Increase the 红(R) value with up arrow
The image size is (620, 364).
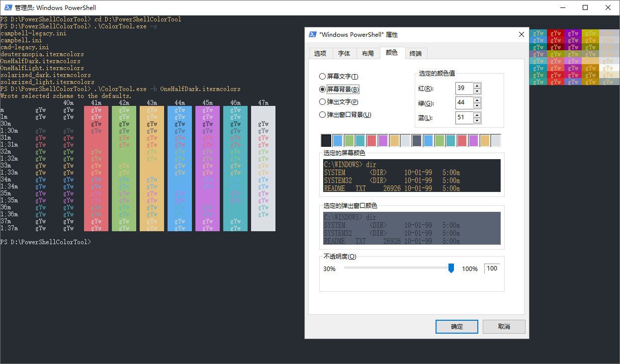tap(477, 86)
